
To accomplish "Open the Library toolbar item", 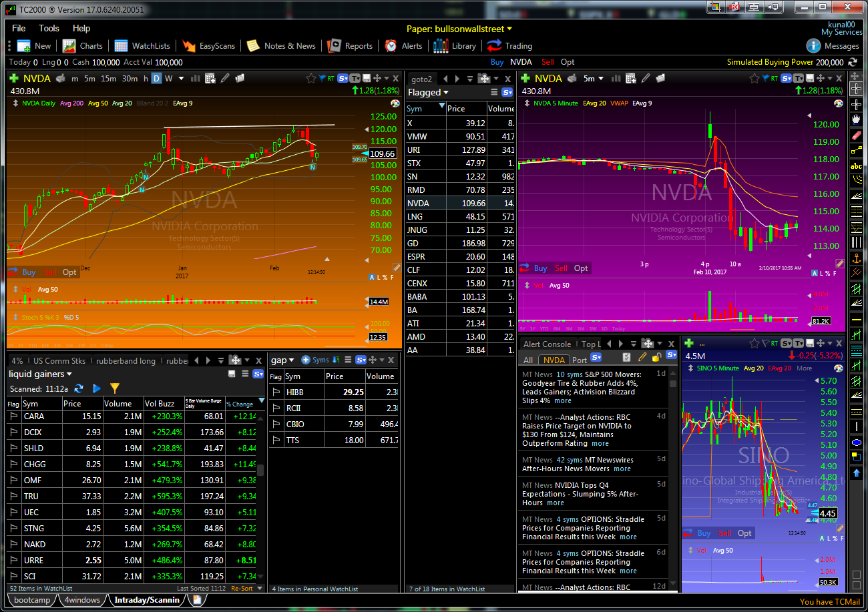I will [455, 46].
